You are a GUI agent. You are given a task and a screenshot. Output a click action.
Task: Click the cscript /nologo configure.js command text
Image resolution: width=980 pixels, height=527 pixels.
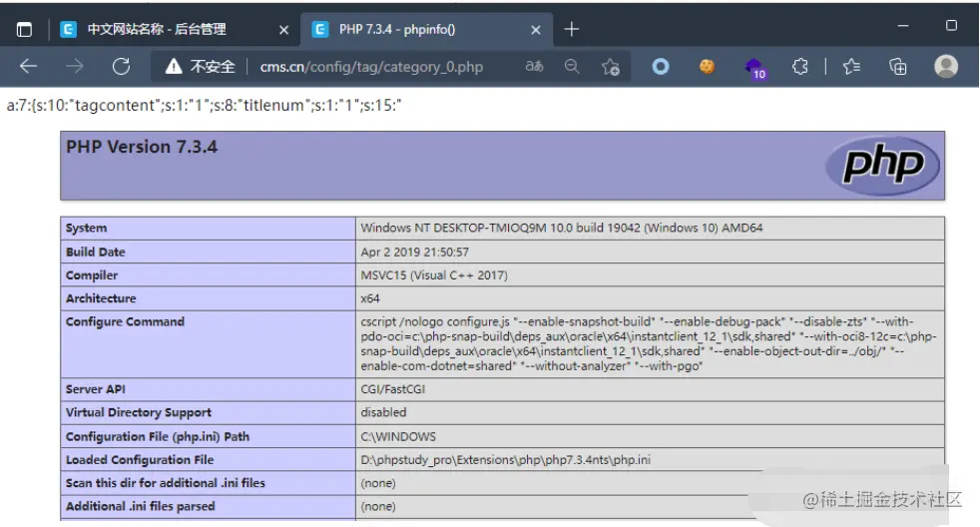coord(648,343)
